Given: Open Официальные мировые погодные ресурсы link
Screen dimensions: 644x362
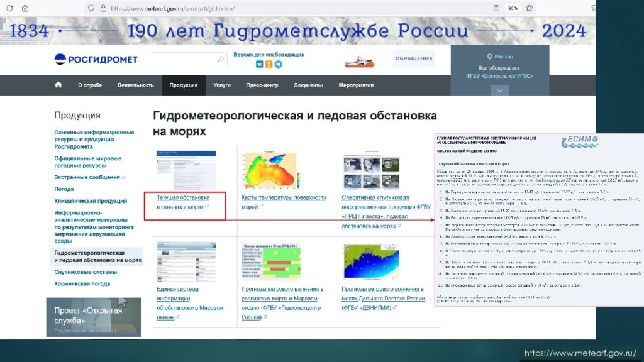Looking at the screenshot, I should (x=88, y=162).
